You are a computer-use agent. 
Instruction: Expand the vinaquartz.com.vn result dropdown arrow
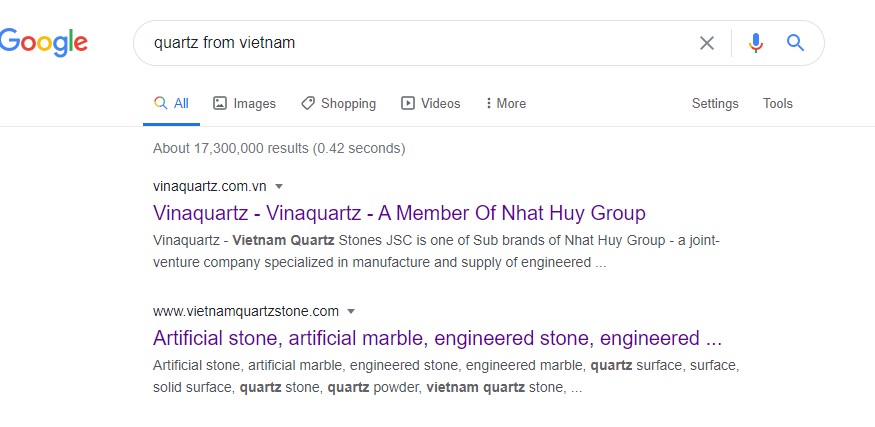[280, 186]
